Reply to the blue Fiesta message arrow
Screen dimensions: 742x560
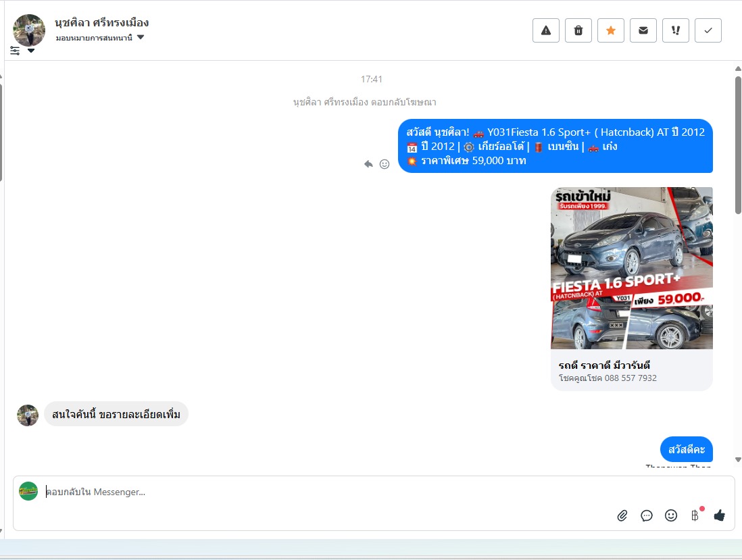click(x=368, y=164)
